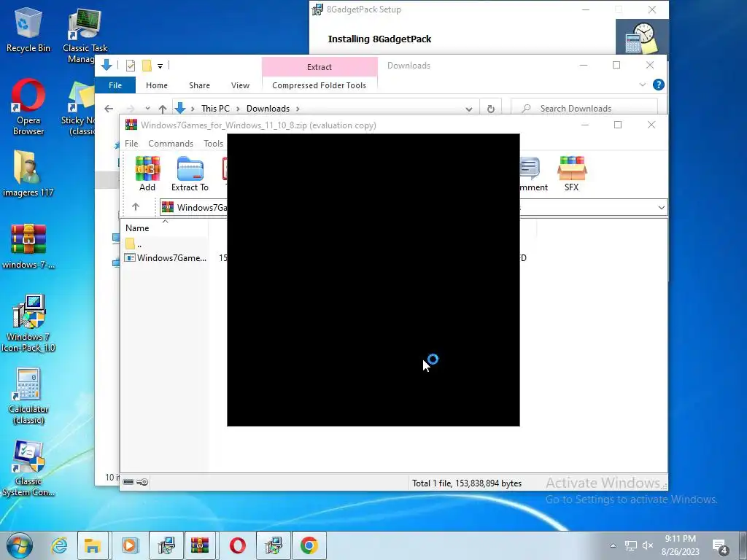Image resolution: width=747 pixels, height=560 pixels.
Task: Open WinRAR File menu
Action: pyautogui.click(x=131, y=144)
